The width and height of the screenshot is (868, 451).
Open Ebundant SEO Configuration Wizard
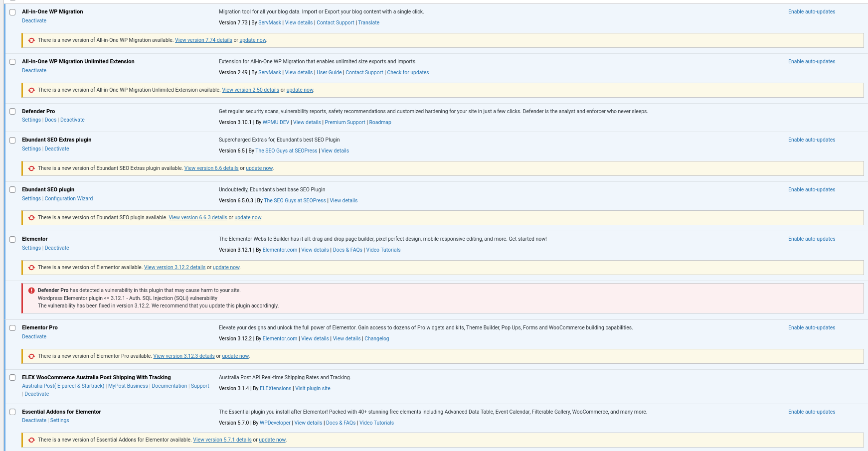pyautogui.click(x=69, y=199)
